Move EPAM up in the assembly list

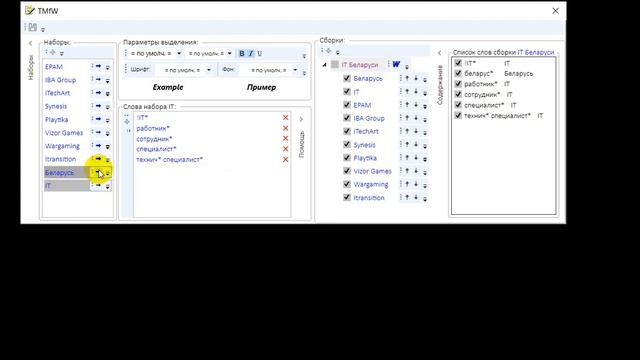[x=407, y=105]
